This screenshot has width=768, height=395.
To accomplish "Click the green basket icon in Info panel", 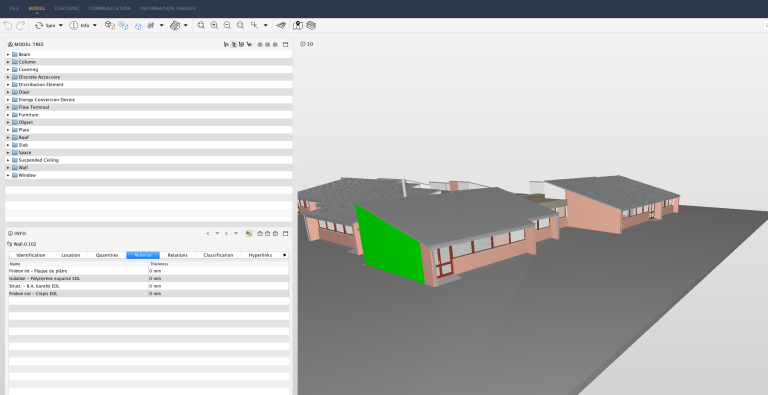I will click(260, 234).
